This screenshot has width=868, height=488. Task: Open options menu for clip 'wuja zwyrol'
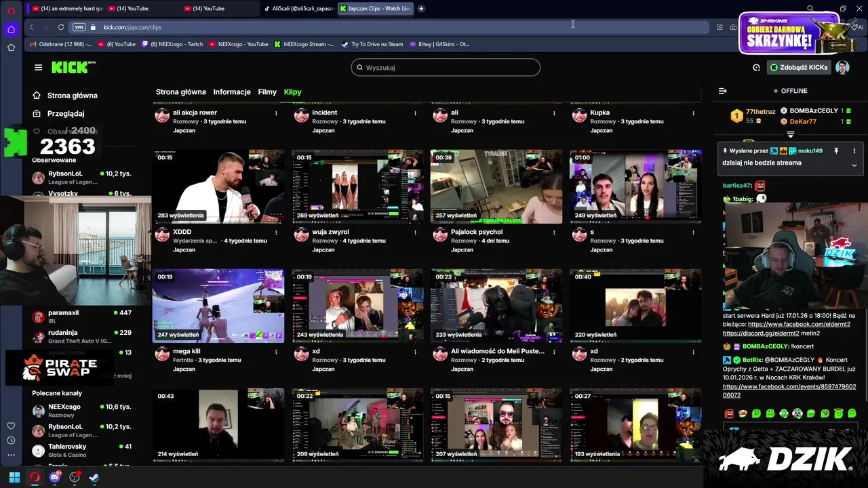(415, 232)
